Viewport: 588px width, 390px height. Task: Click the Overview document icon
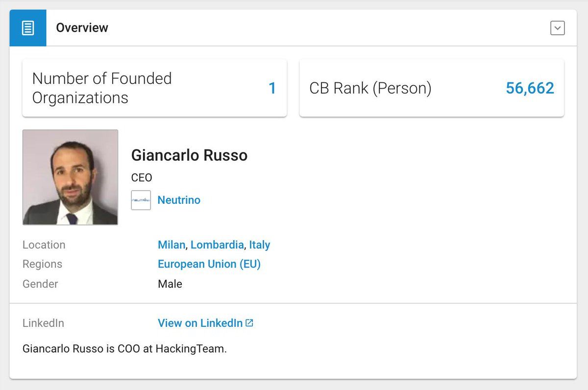[28, 28]
